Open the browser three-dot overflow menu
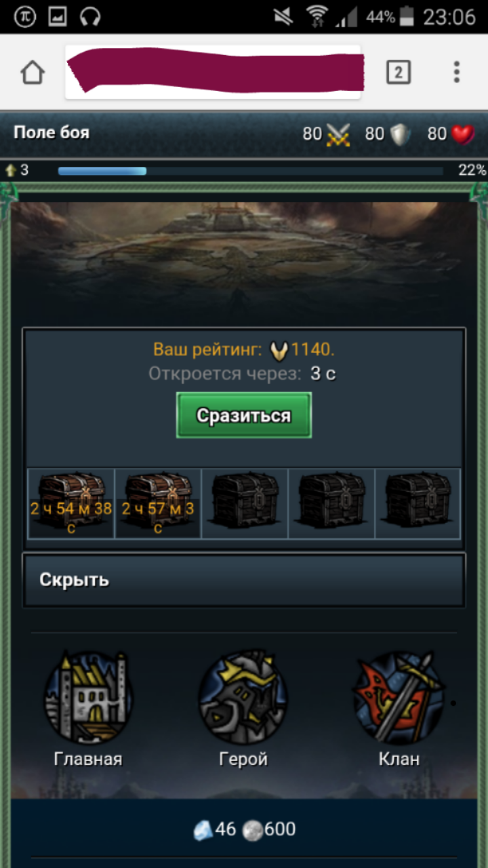The image size is (488, 868). pos(457,72)
